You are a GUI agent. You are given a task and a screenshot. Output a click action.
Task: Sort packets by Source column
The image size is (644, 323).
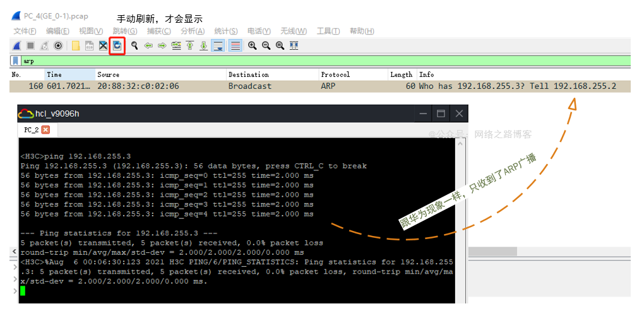pos(160,74)
